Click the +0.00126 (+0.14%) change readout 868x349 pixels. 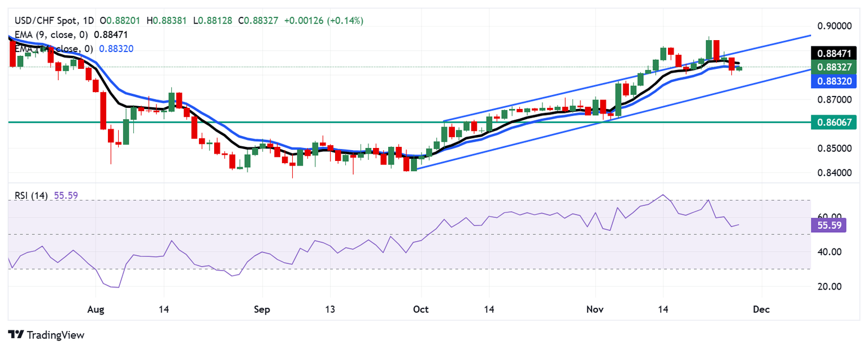coord(323,20)
